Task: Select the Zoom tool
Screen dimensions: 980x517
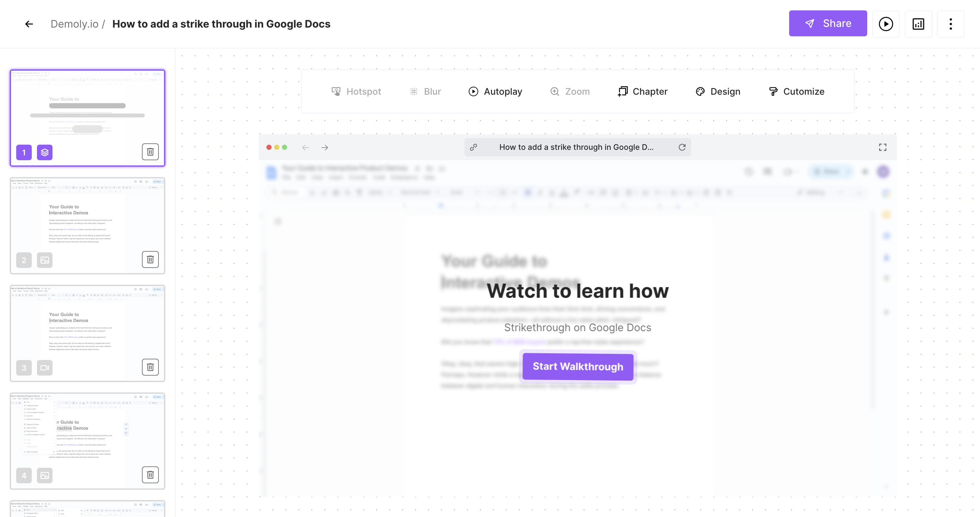Action: [x=570, y=91]
